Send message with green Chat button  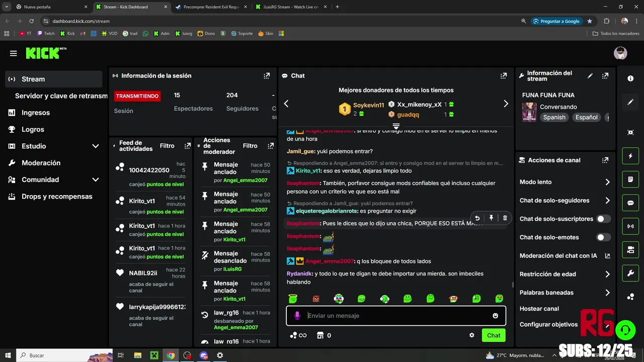pyautogui.click(x=494, y=335)
